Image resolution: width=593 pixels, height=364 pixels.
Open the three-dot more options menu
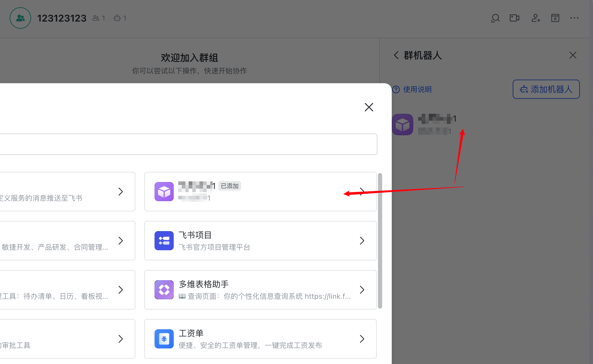click(x=574, y=18)
